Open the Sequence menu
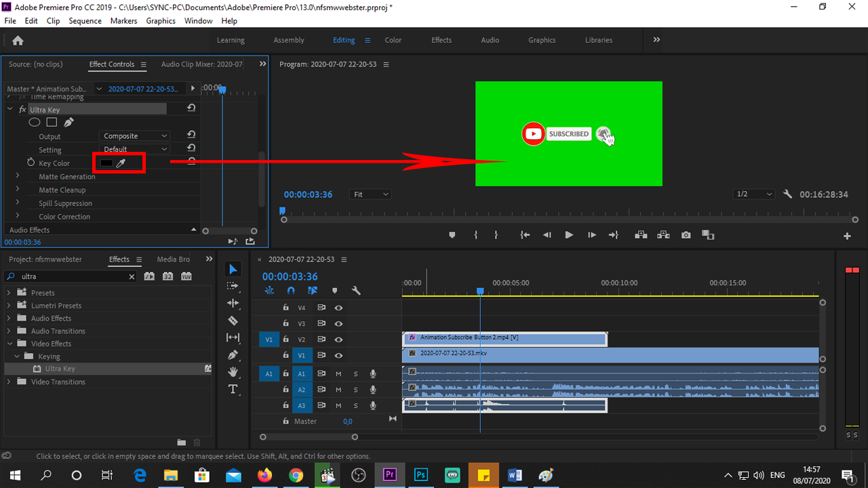Screen dimensions: 868x488 (85, 20)
